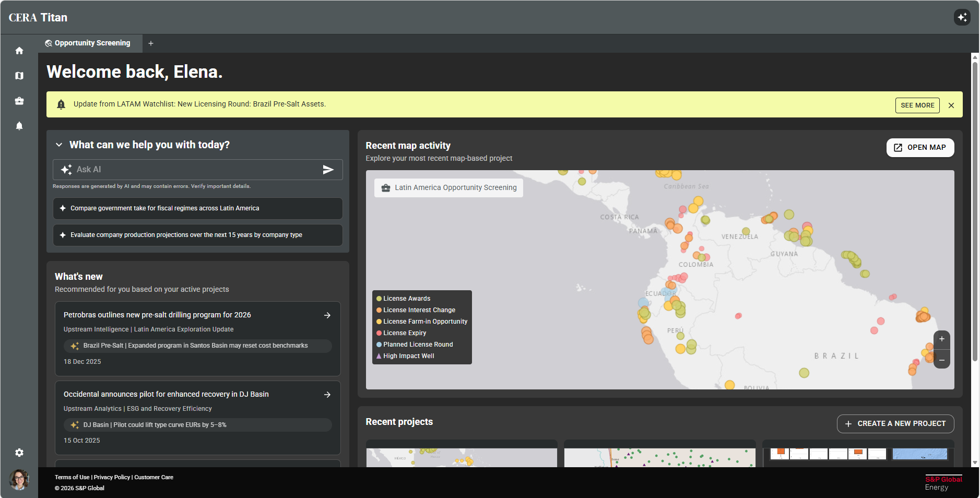Click the '15 Oct 2025' article date
This screenshot has height=498, width=980.
(x=82, y=441)
